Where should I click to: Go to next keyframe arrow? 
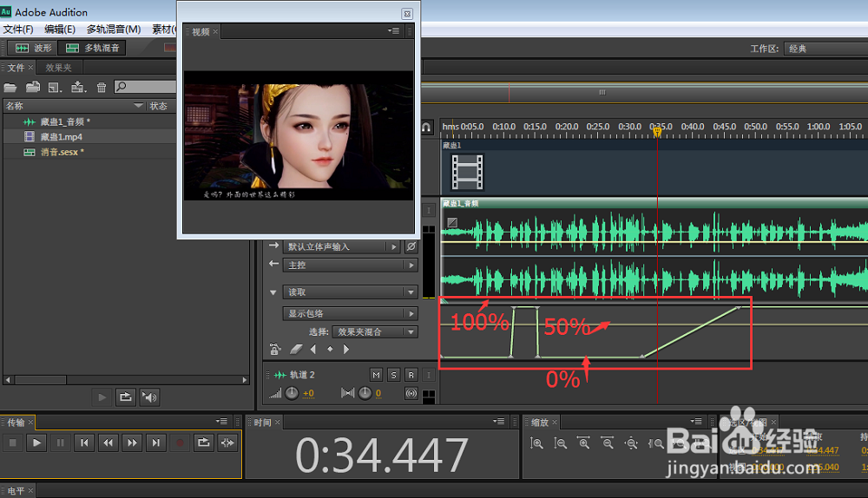(346, 349)
